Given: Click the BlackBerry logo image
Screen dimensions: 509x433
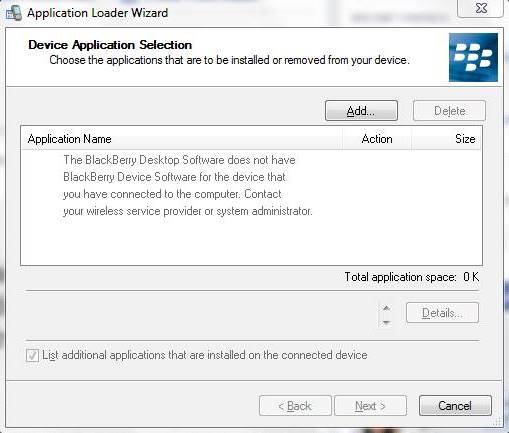Looking at the screenshot, I should tap(473, 57).
